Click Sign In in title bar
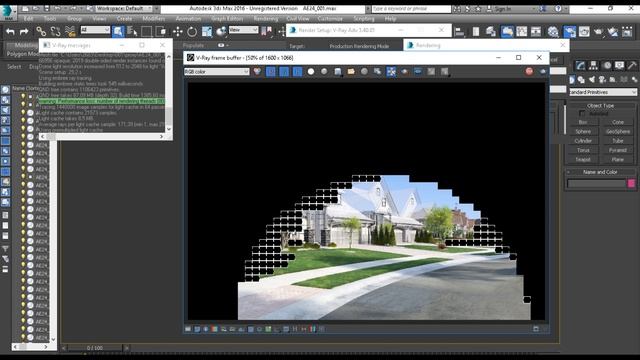 click(502, 9)
